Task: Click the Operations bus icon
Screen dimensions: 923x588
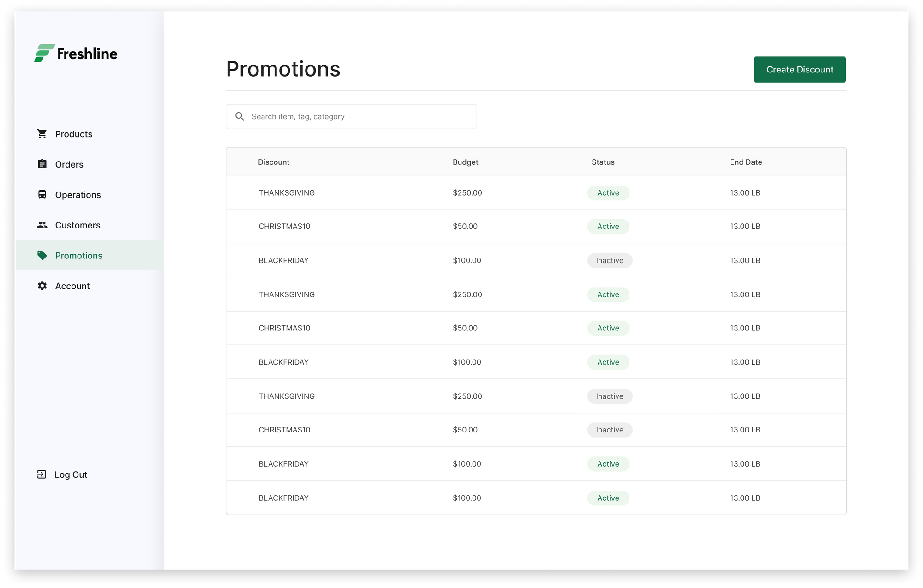Action: [42, 194]
